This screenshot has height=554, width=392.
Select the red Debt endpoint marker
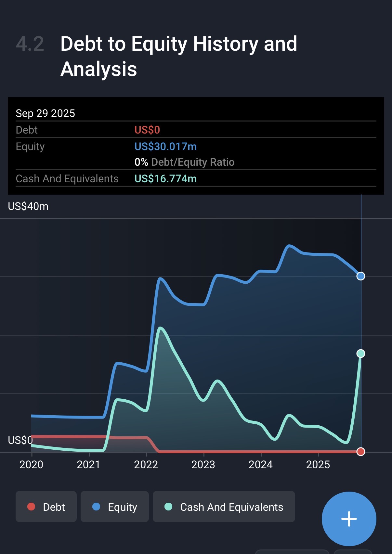(360, 452)
